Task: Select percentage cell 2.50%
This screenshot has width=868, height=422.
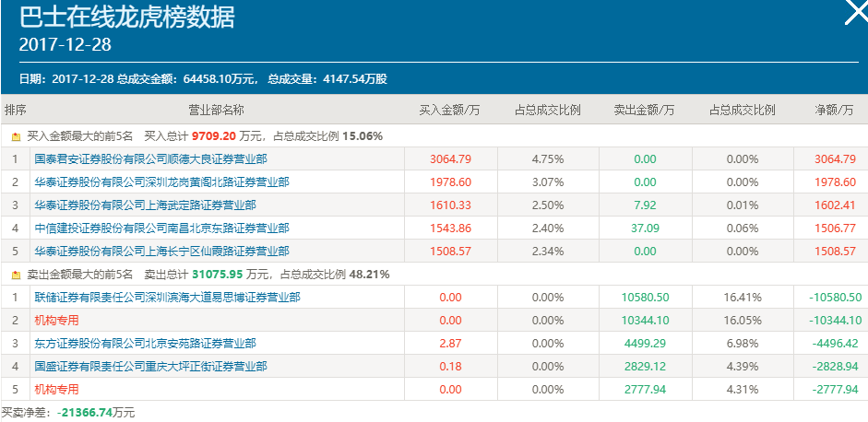Action: pos(548,205)
